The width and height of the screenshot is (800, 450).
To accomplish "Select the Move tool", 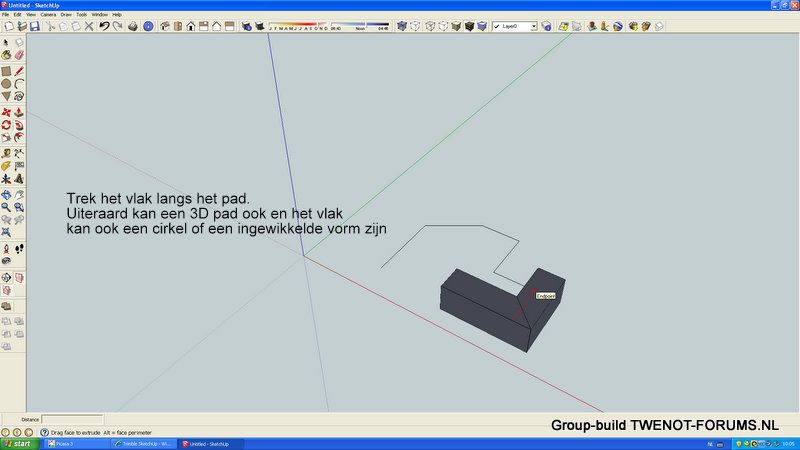I will coord(6,112).
